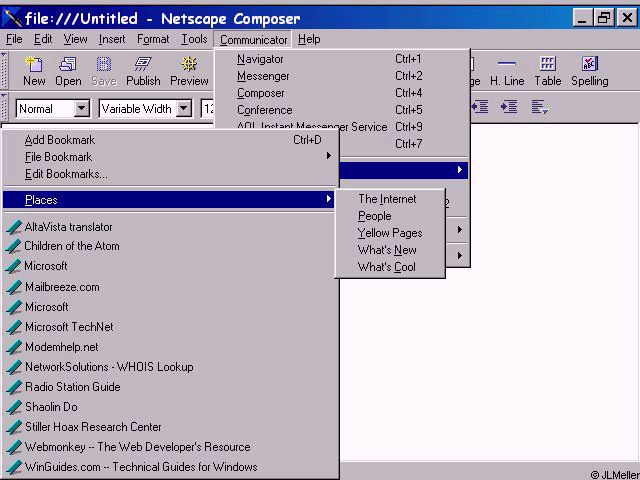Expand the File Bookmark submenu arrow

tap(329, 156)
